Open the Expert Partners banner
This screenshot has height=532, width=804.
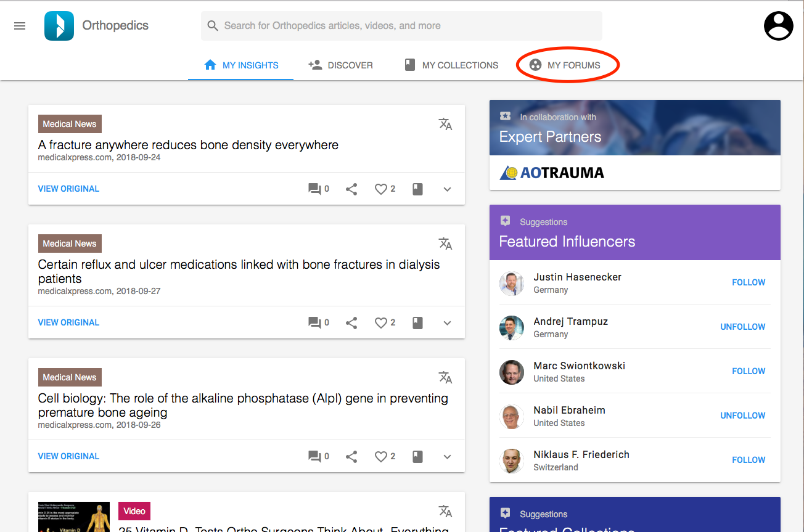pos(635,128)
